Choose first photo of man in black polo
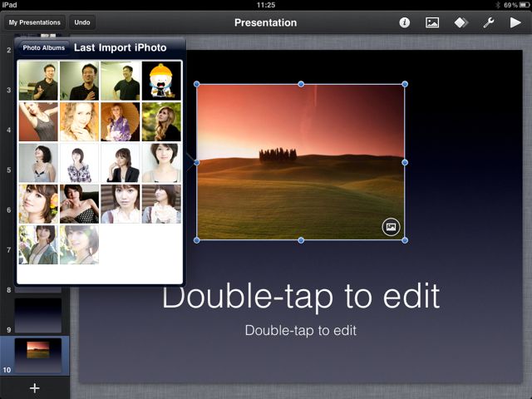This screenshot has width=532, height=399. coord(38,81)
